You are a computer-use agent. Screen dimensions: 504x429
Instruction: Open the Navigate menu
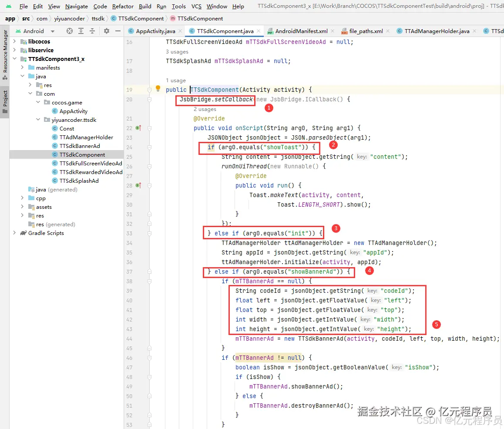pyautogui.click(x=77, y=7)
